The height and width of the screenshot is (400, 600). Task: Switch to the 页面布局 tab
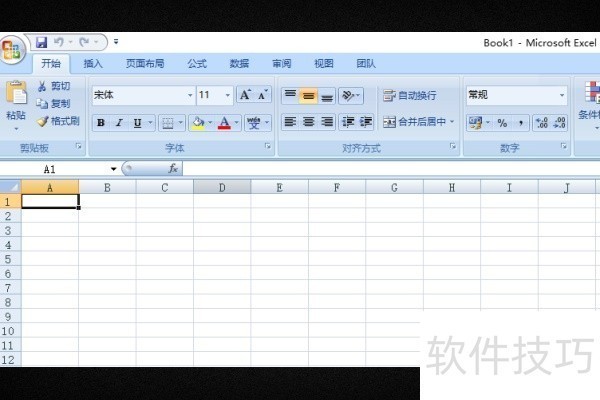click(145, 64)
